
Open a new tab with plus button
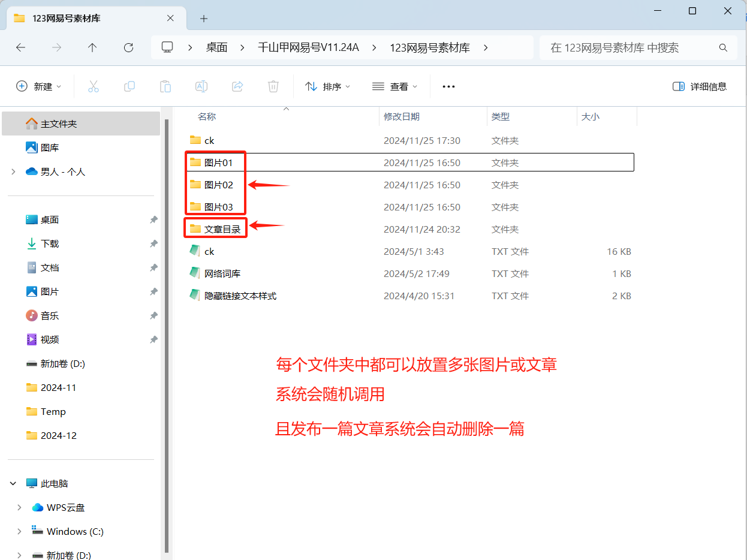pos(204,19)
